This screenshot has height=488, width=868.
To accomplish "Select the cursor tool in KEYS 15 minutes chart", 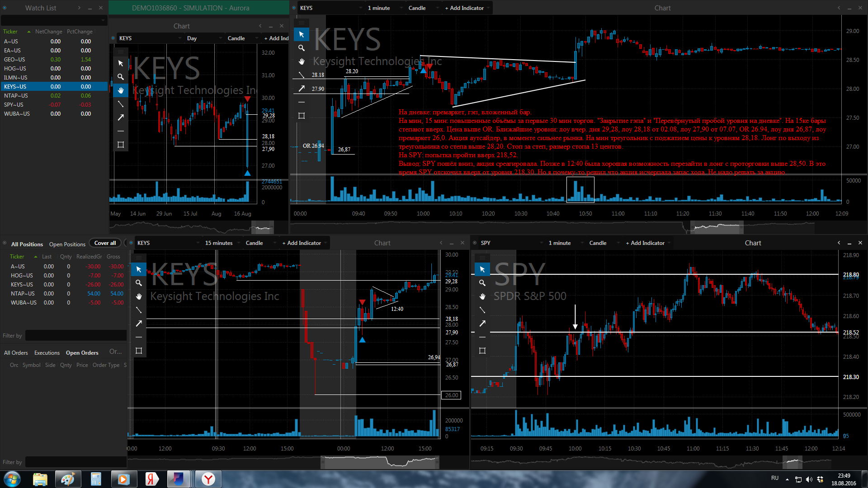I will [x=139, y=269].
